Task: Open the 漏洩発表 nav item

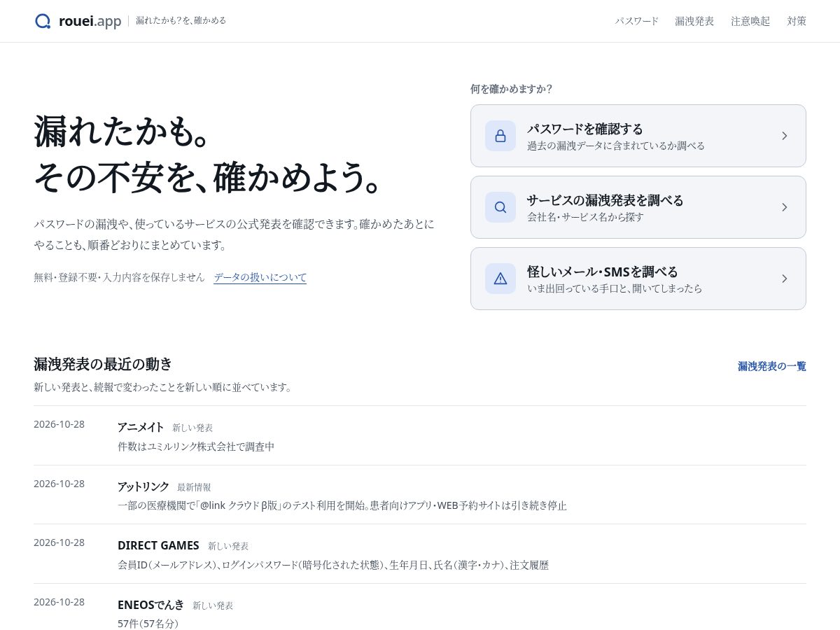Action: (x=694, y=21)
